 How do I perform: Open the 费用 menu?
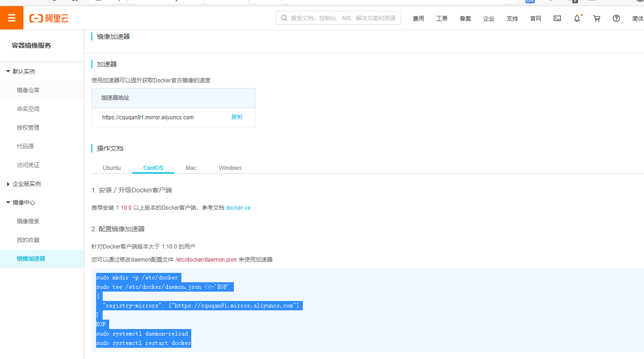point(419,18)
